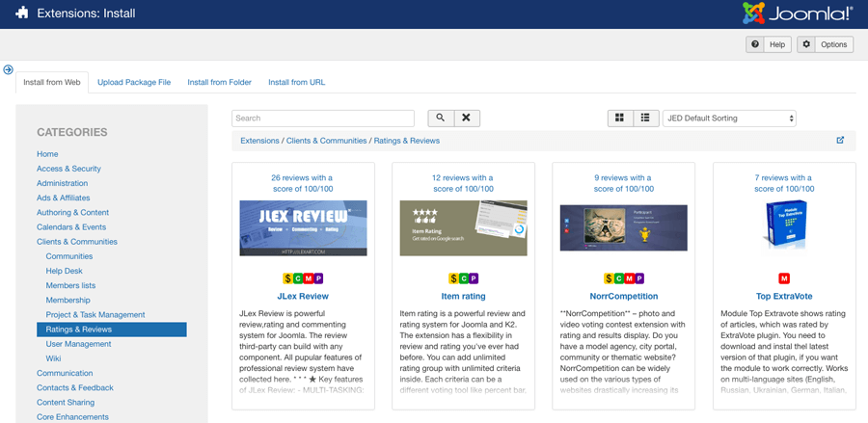Select Calendars & Events category
Screen dimensions: 868x423
[71, 226]
